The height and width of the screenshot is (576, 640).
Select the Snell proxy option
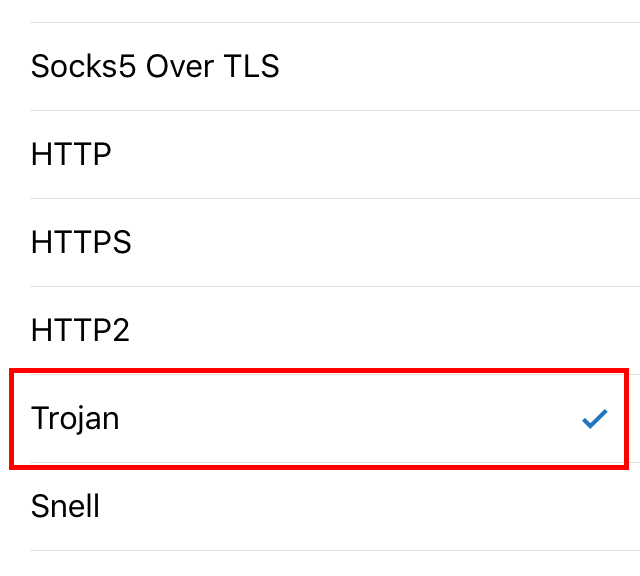(x=320, y=506)
